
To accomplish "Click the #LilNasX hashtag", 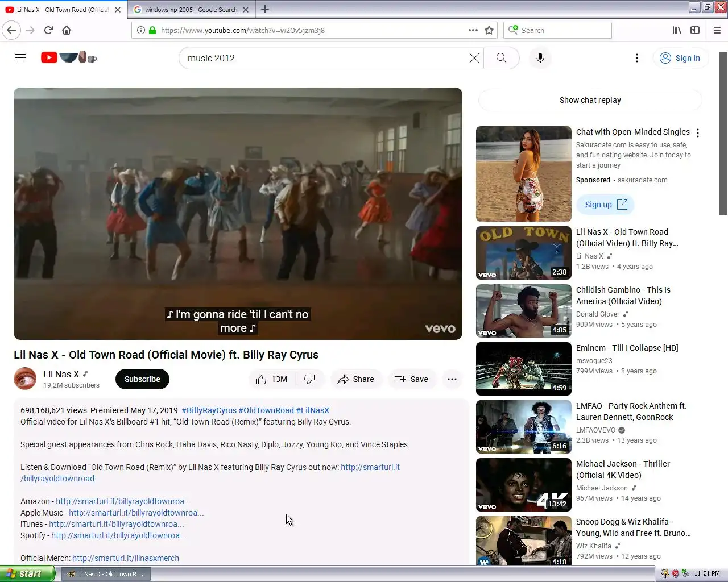I will coord(312,410).
